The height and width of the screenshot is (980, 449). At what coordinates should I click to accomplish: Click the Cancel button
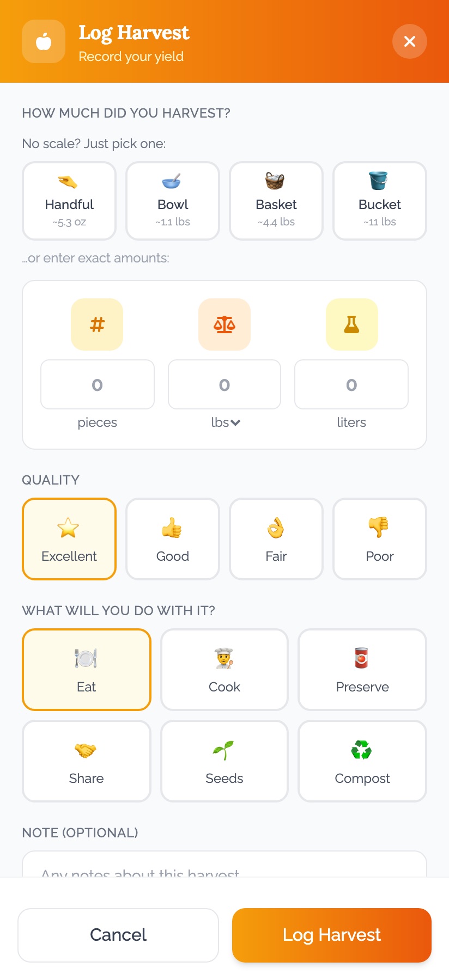pyautogui.click(x=118, y=935)
